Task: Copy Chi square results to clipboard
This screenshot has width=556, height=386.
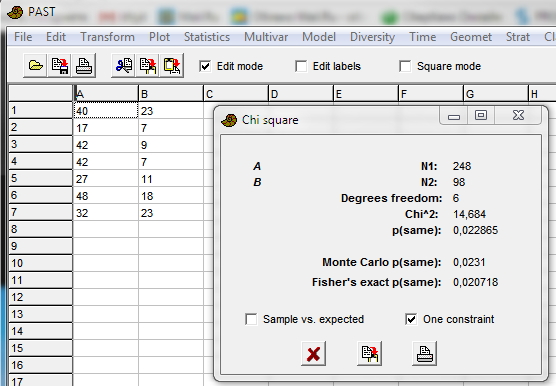Action: click(x=369, y=353)
